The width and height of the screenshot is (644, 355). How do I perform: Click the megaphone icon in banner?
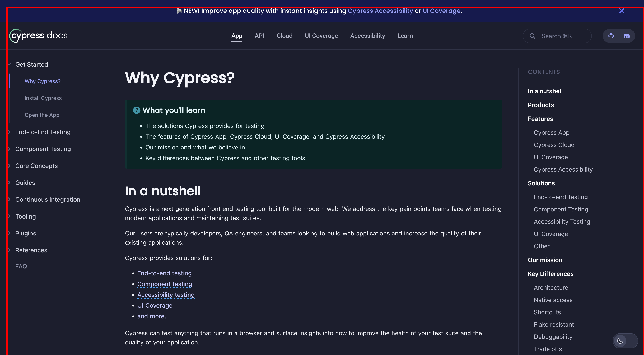[x=179, y=11]
